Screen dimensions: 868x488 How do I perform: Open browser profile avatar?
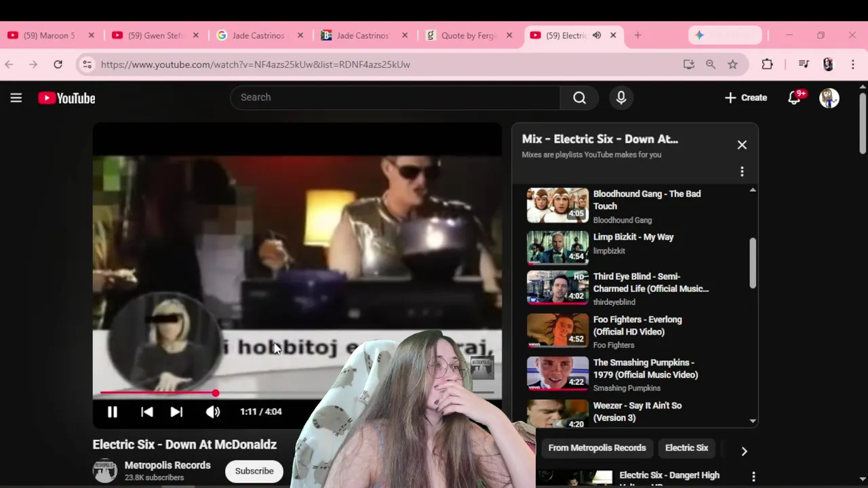coord(828,64)
